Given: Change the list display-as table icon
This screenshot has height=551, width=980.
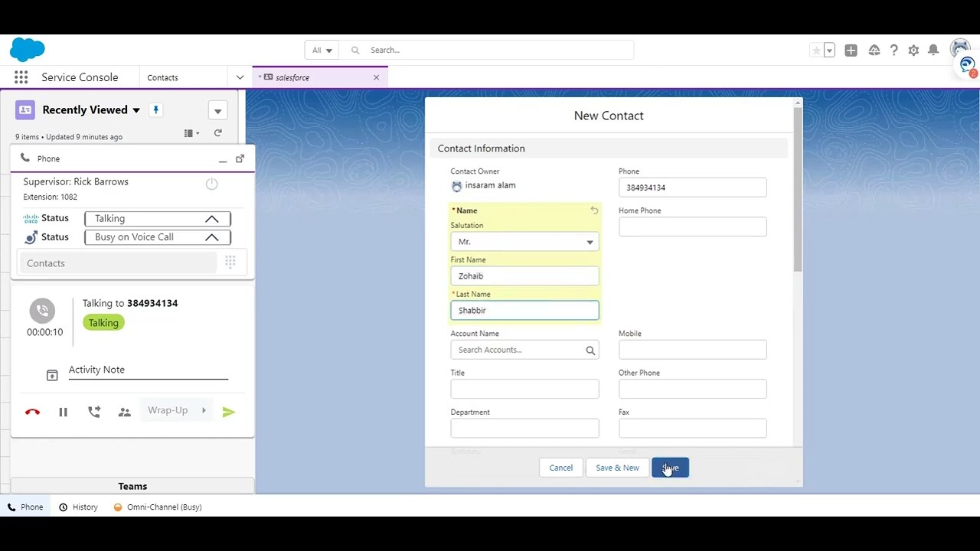Looking at the screenshot, I should click(191, 133).
